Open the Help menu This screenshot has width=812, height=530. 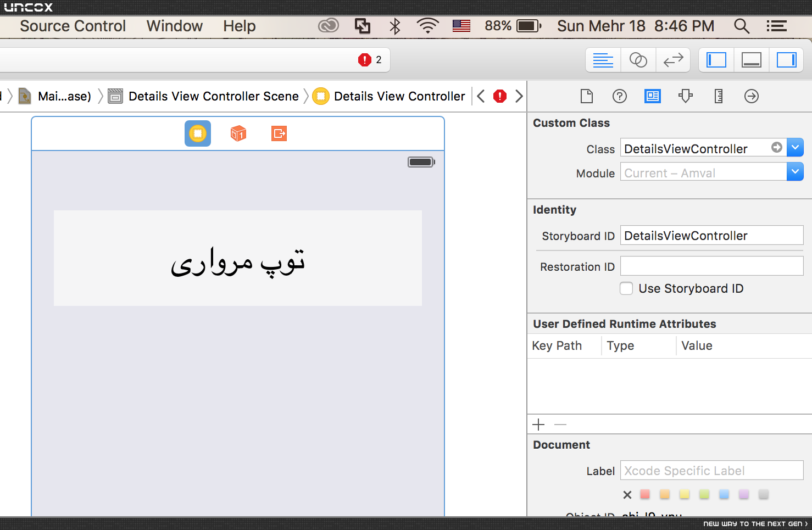click(x=240, y=26)
